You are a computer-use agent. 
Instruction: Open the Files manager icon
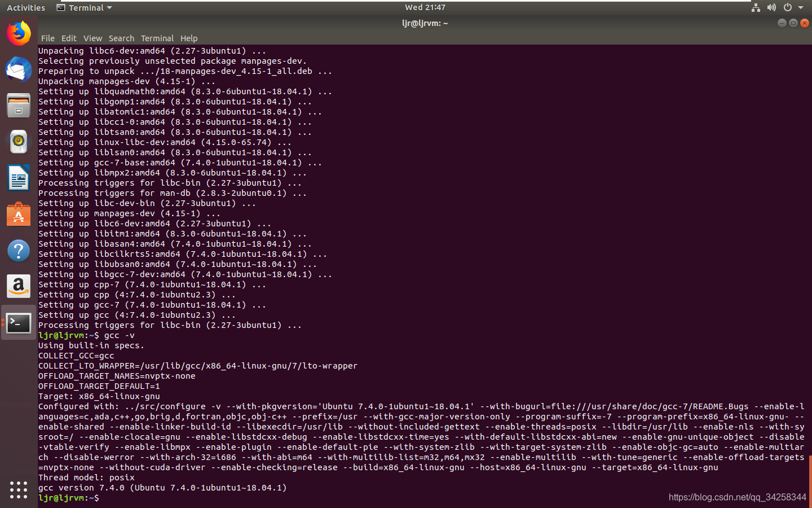[19, 106]
